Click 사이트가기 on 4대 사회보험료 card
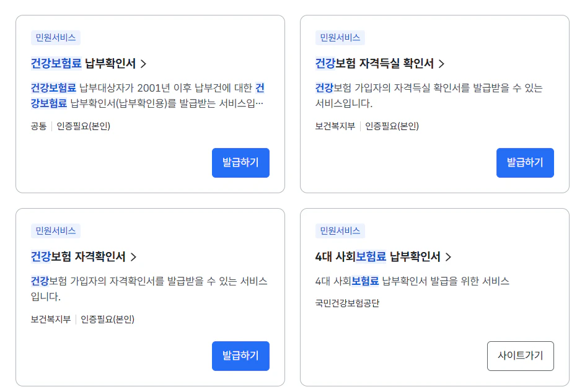 [520, 356]
